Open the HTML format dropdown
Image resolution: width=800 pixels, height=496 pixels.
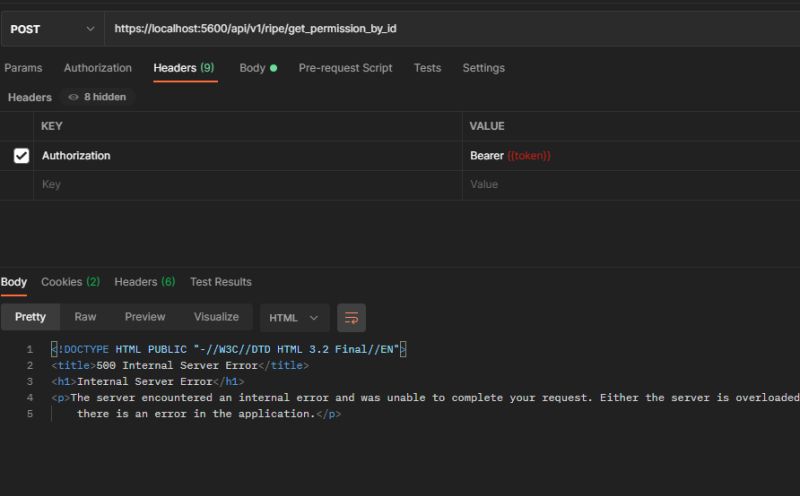pos(294,318)
